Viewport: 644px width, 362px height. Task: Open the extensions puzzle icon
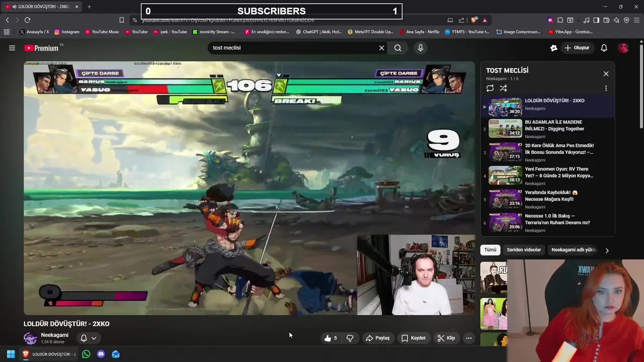560,20
